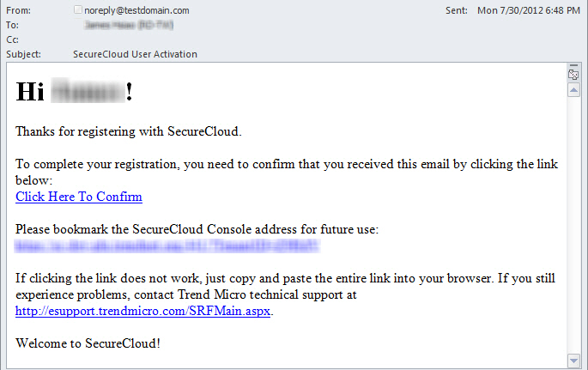Screen dimensions: 588x370
Task: Click the Welcome to SecureCloud! closing line
Action: (x=88, y=343)
